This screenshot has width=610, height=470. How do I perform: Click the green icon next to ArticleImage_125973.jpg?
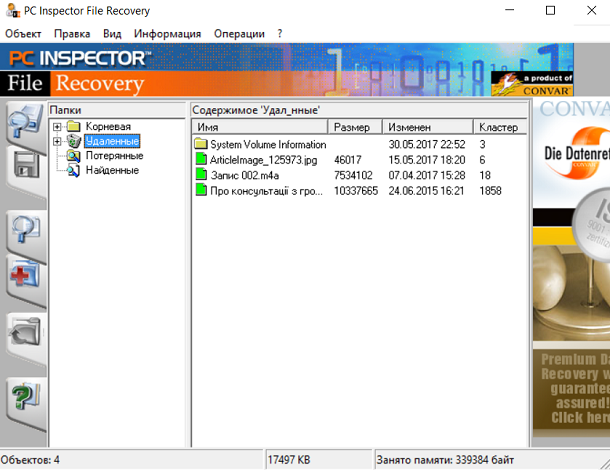pyautogui.click(x=201, y=159)
